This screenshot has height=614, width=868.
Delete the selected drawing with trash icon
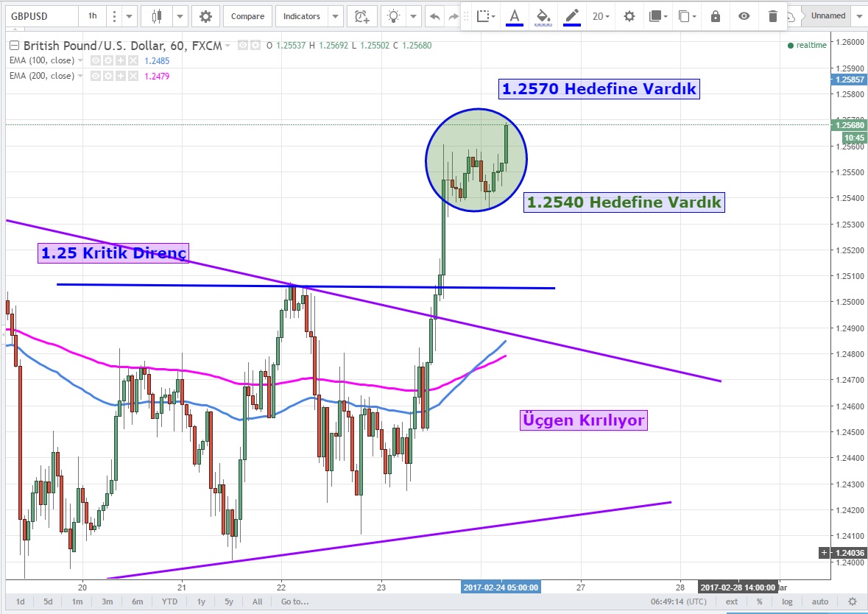[x=772, y=16]
